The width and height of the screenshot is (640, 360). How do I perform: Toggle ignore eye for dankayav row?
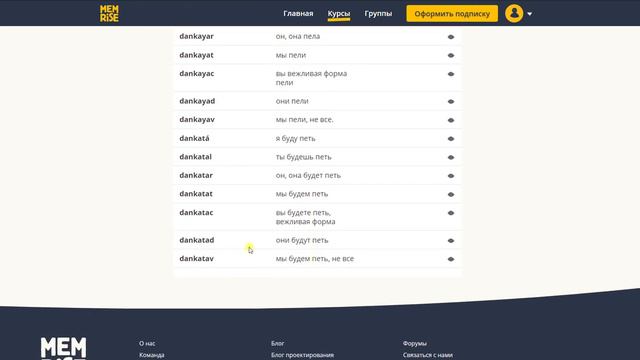coord(451,120)
